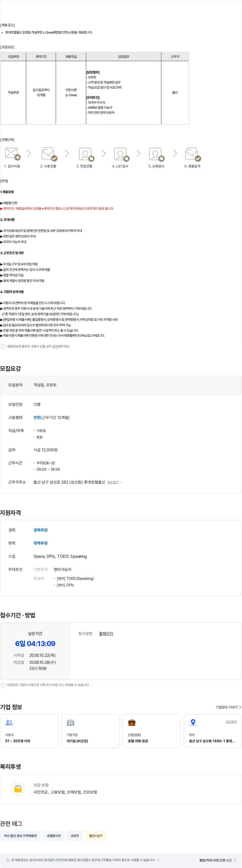Open 지도보기 next to 근무지주소
This screenshot has width=242, height=868.
pos(112,482)
